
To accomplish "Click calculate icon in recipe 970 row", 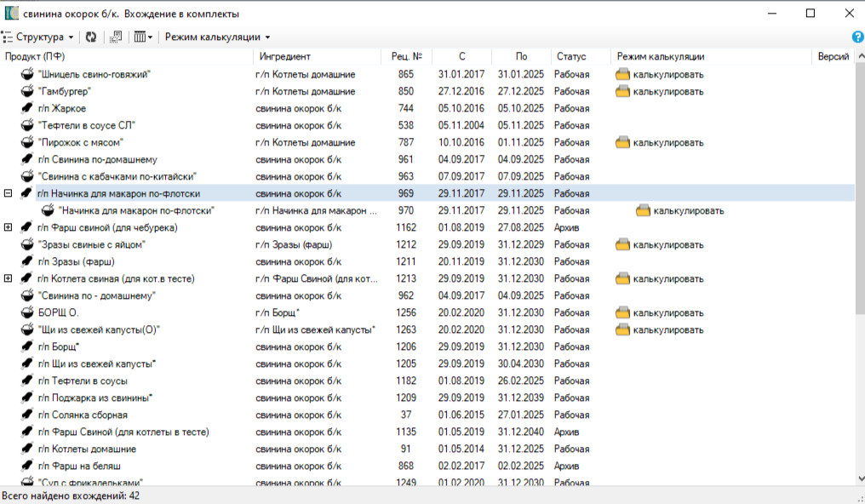I will [x=643, y=210].
